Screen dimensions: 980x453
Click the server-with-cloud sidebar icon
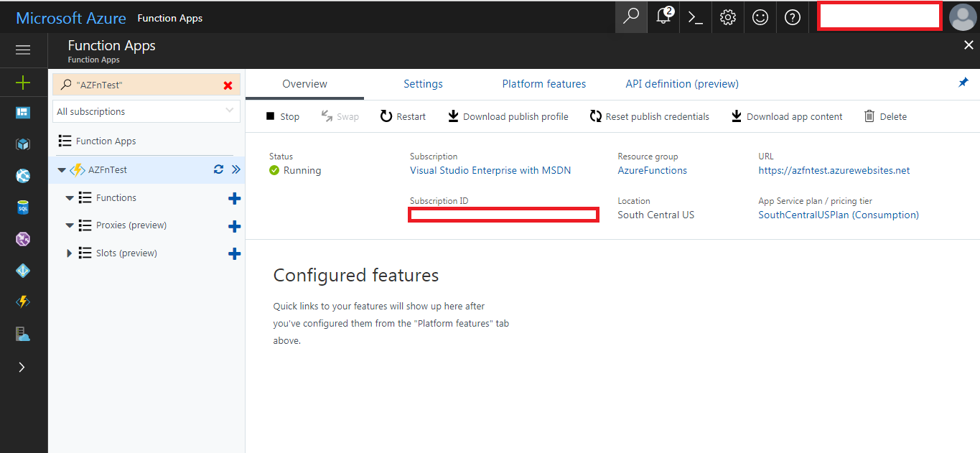pyautogui.click(x=23, y=334)
